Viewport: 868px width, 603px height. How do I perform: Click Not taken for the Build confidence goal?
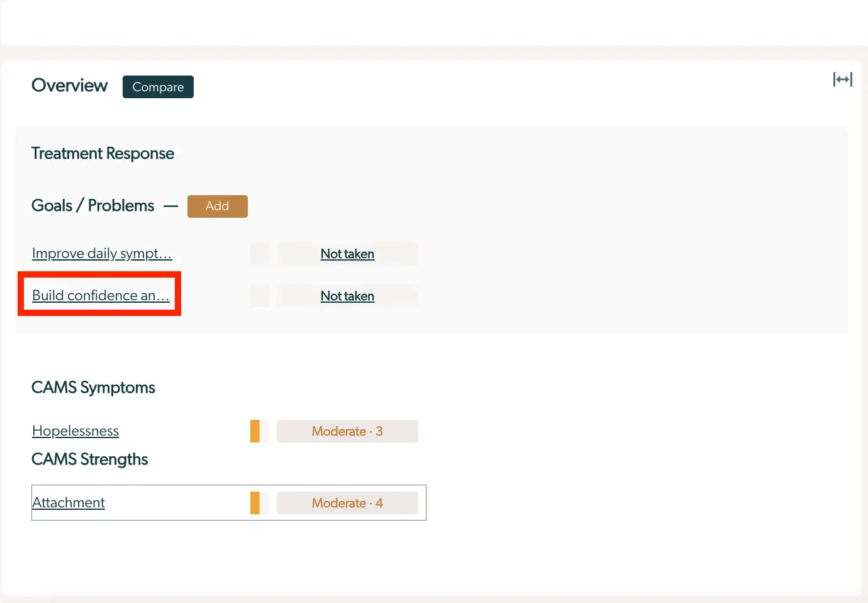click(x=347, y=296)
